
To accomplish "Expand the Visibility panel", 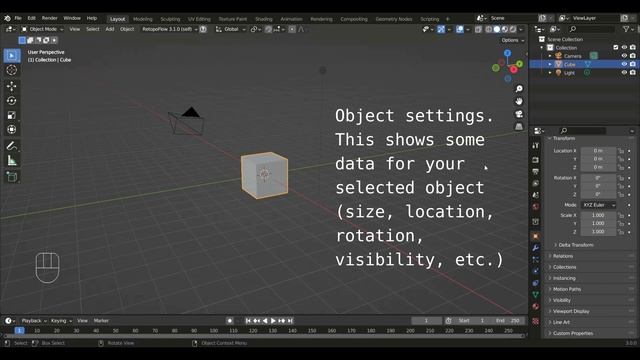I will [x=562, y=300].
